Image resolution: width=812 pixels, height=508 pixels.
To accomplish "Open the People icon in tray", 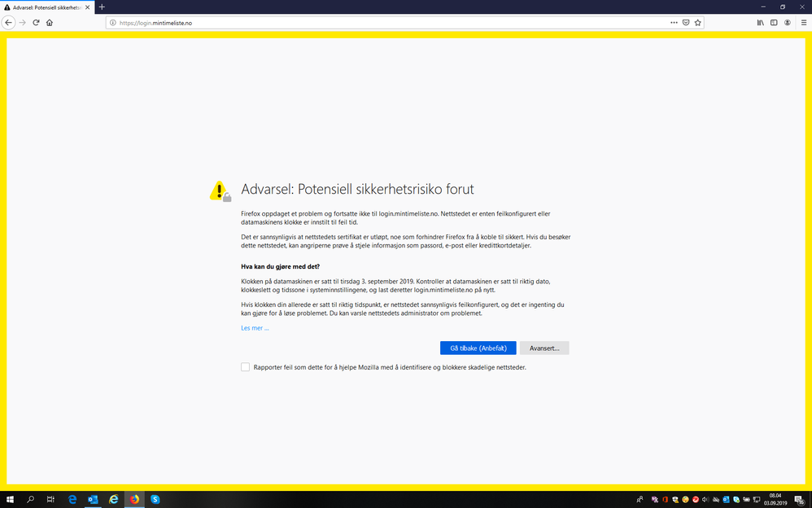I will pyautogui.click(x=640, y=499).
